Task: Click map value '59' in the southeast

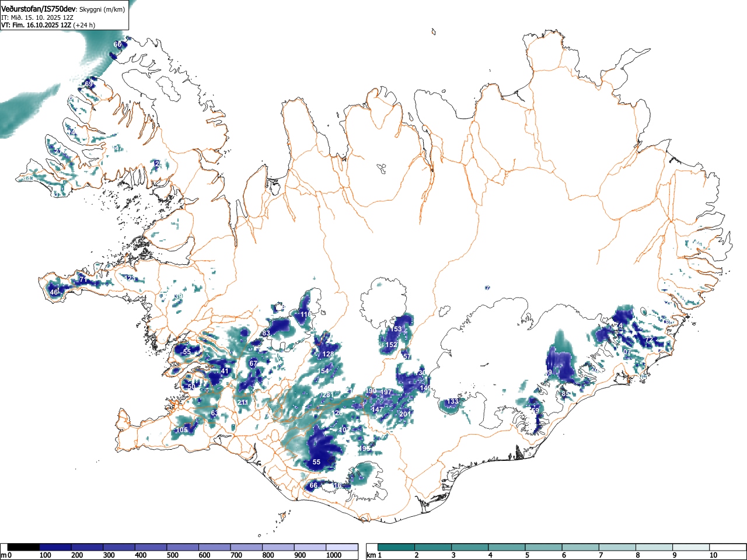Action: point(535,411)
